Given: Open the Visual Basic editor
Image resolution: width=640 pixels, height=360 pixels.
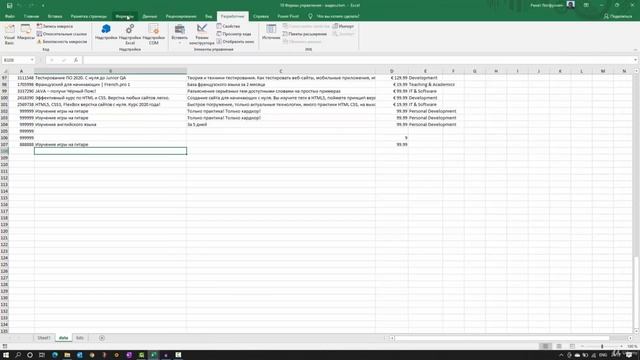Looking at the screenshot, I should [9, 34].
